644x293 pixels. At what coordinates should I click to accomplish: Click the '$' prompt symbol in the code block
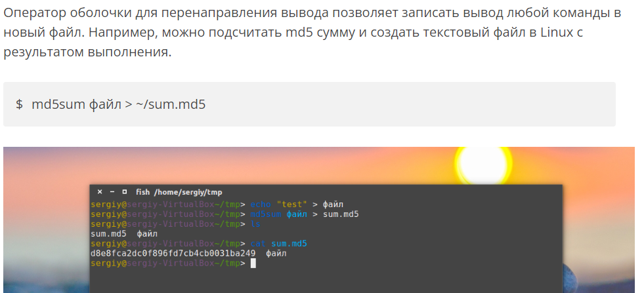click(19, 105)
